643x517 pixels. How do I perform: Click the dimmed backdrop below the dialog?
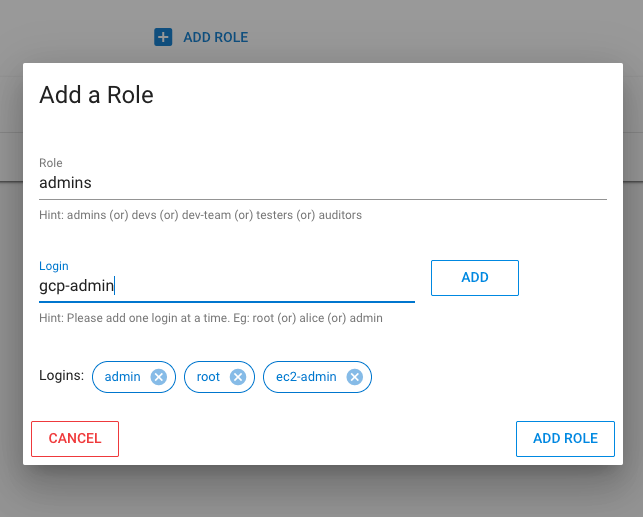click(321, 492)
